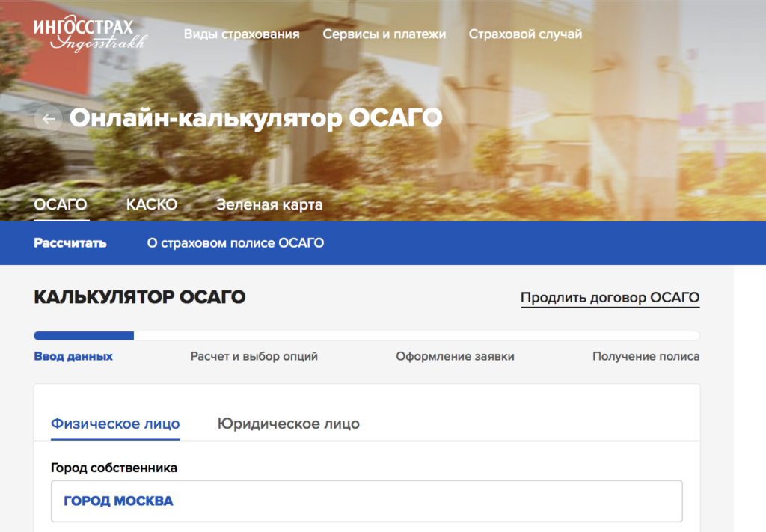Go to the Оформление заявки step

tap(455, 356)
